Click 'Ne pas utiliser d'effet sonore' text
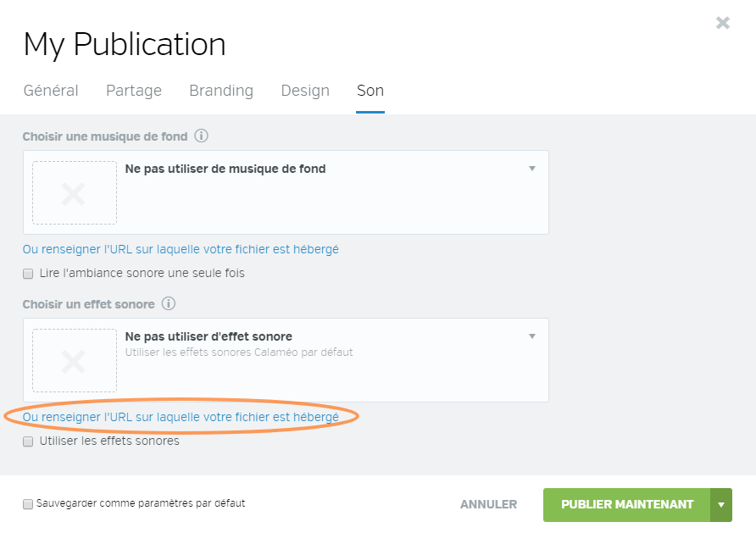 click(x=208, y=336)
